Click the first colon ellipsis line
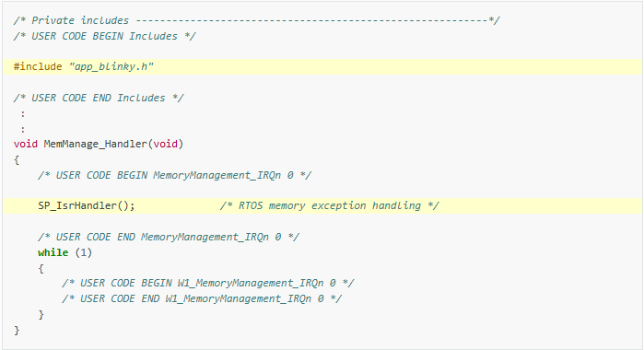 point(23,114)
